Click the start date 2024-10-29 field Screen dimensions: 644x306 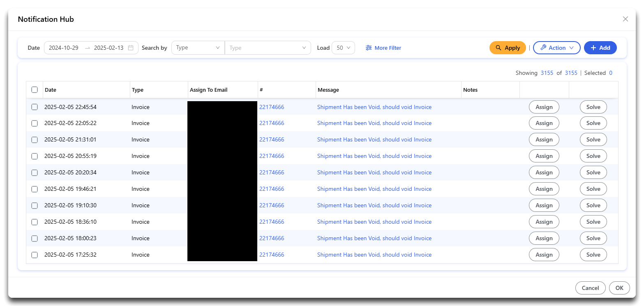[64, 48]
